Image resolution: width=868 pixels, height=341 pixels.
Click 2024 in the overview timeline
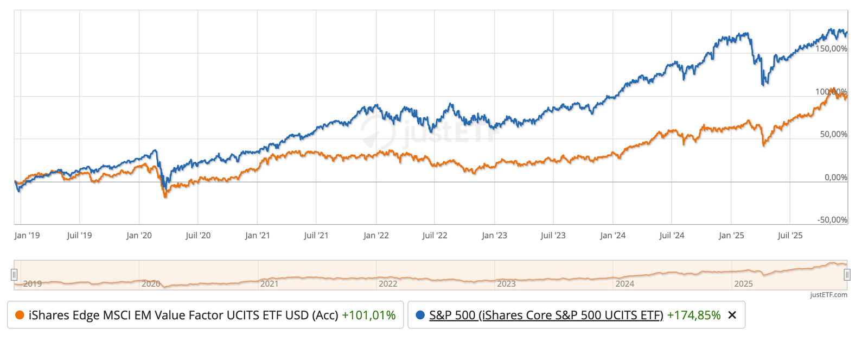625,283
